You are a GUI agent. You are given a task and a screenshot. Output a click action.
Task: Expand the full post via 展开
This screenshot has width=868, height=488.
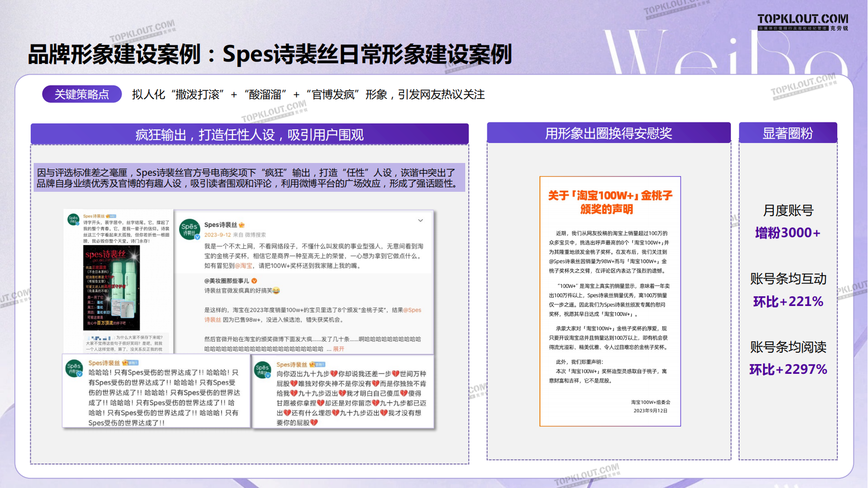pos(339,349)
